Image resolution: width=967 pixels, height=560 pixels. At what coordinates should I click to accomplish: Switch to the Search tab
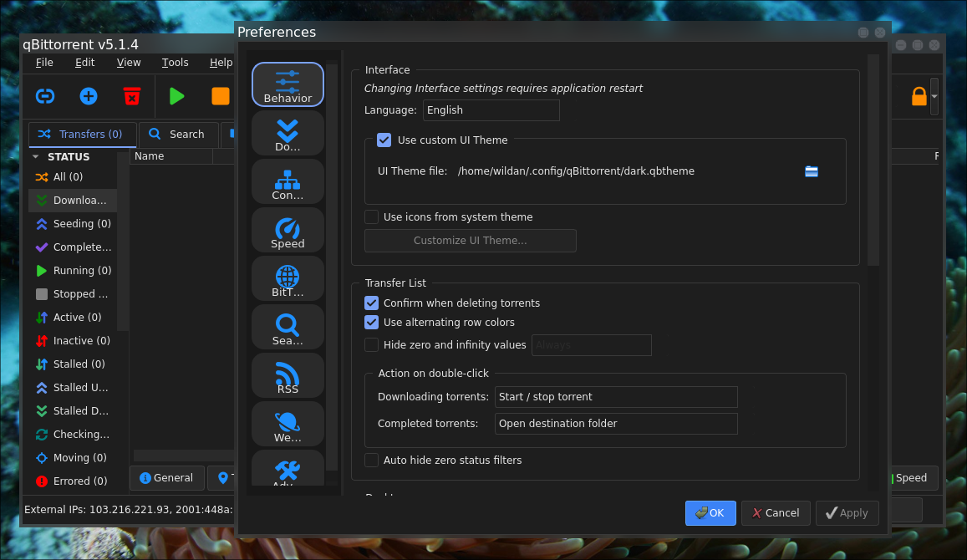click(x=178, y=135)
